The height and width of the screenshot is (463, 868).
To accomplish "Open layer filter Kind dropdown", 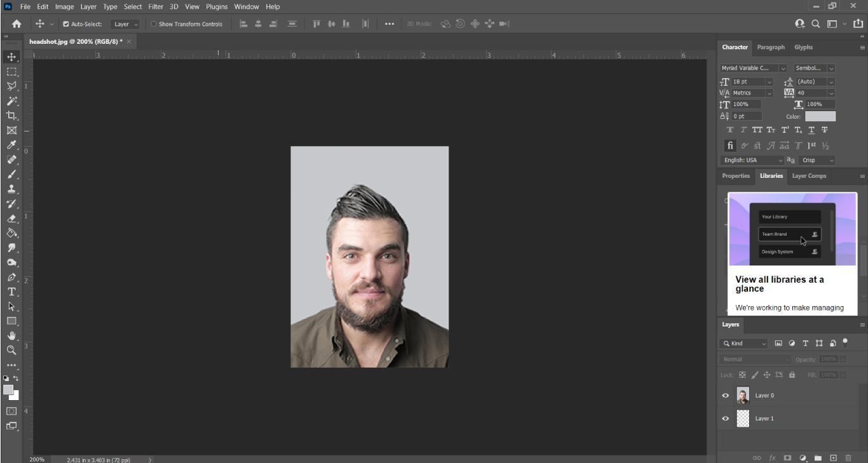I will point(744,343).
